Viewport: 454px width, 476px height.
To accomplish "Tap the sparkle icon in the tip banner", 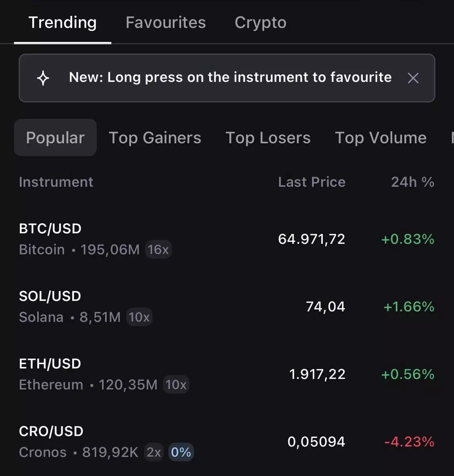I will 43,78.
